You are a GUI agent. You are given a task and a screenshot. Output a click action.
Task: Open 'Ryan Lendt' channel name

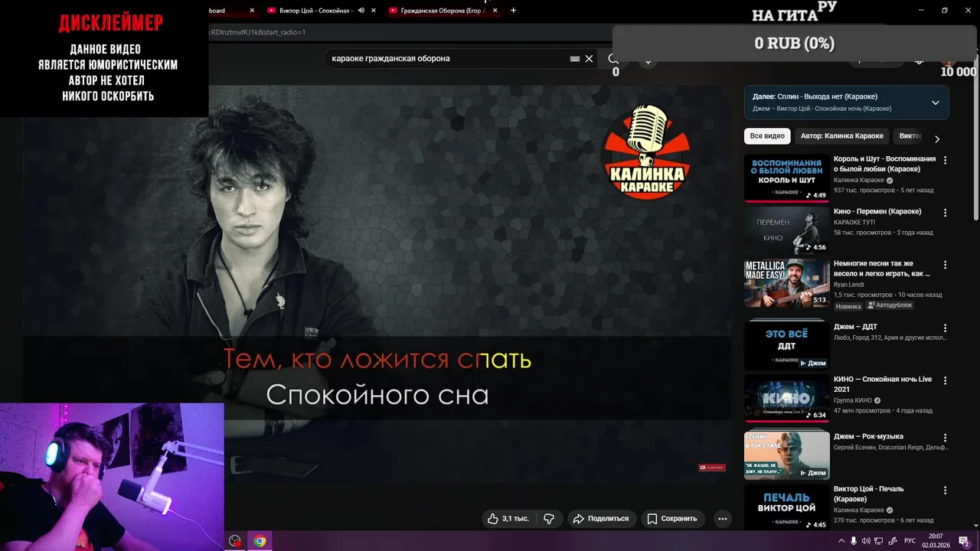pos(851,284)
